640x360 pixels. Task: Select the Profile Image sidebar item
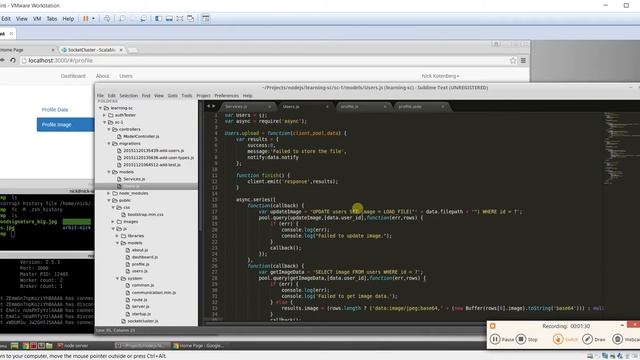pos(65,124)
